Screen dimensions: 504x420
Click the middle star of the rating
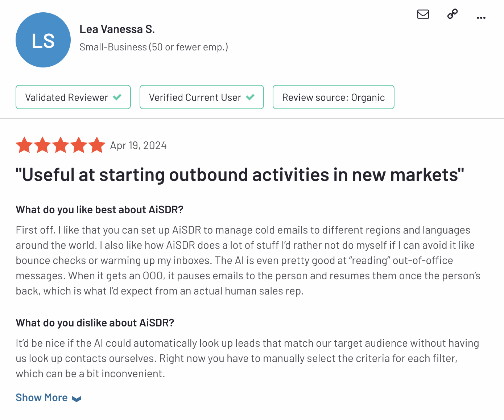(x=61, y=145)
